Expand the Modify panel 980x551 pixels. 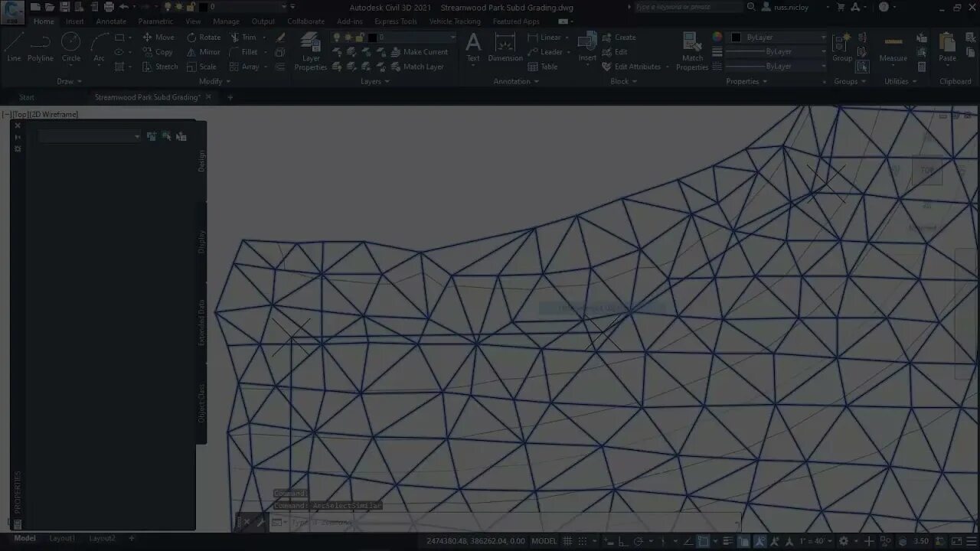coord(215,81)
